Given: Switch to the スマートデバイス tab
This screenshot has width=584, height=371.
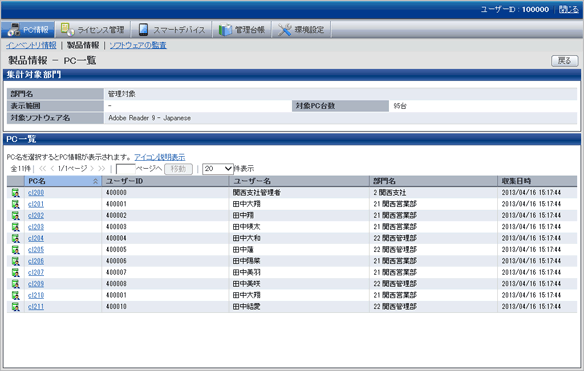Looking at the screenshot, I should coord(172,29).
